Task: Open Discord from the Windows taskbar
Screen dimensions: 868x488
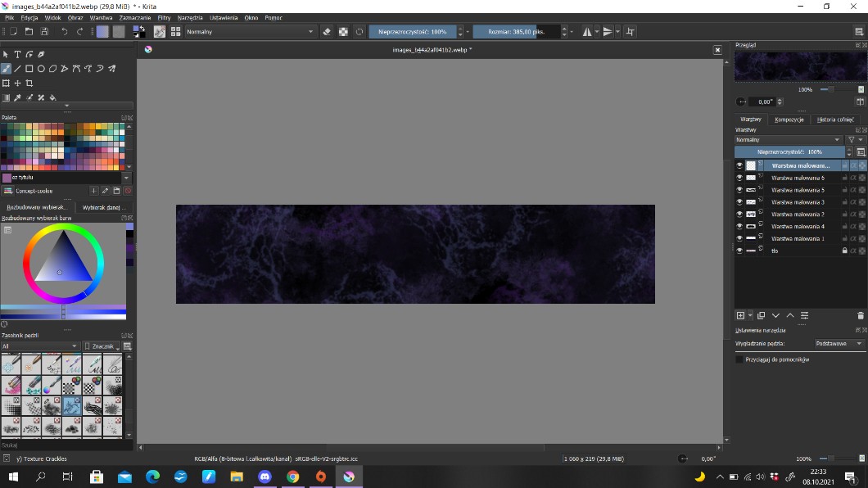Action: tap(264, 477)
